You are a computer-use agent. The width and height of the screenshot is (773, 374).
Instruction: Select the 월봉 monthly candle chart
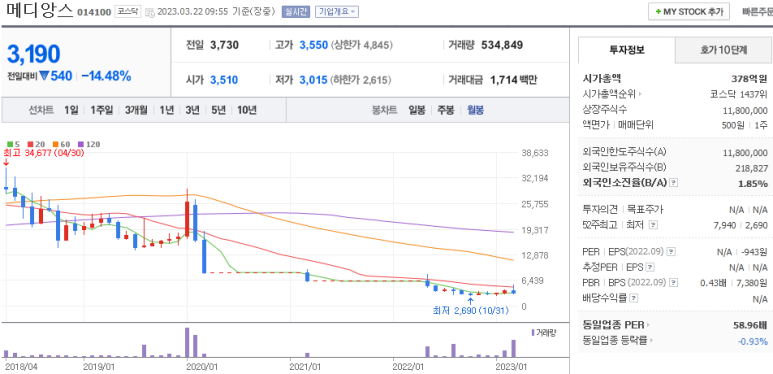coord(475,110)
